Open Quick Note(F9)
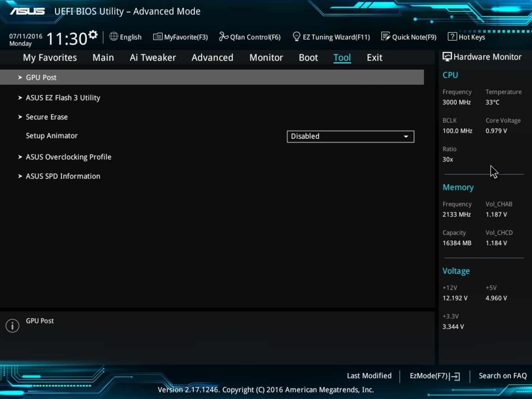This screenshot has width=532, height=399. pos(409,37)
